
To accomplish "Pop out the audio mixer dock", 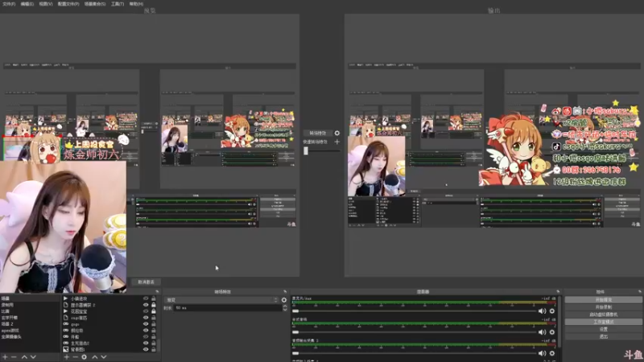I will coord(558,292).
